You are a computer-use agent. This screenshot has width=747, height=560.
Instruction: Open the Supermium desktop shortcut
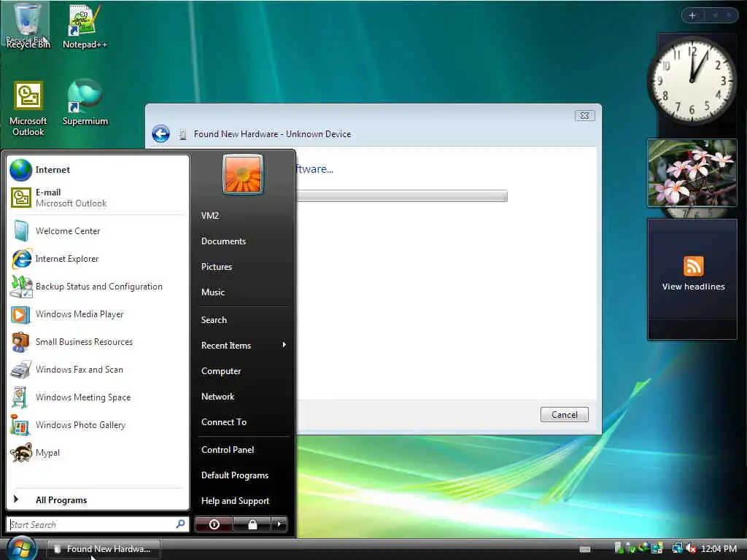coord(85,103)
